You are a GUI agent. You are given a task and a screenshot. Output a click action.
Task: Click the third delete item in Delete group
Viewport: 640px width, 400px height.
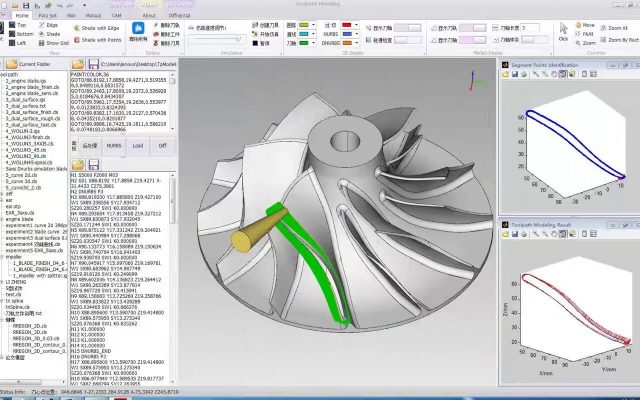click(167, 43)
